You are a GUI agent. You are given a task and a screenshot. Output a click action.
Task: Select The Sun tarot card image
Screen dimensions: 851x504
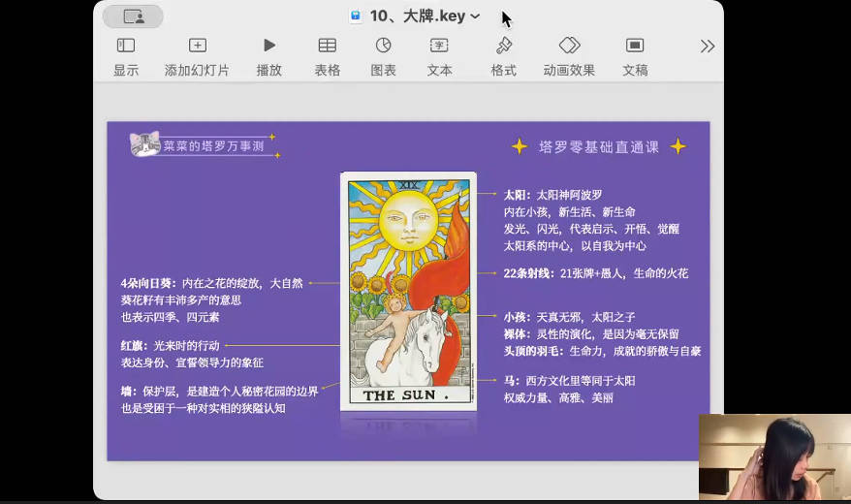[x=408, y=291]
